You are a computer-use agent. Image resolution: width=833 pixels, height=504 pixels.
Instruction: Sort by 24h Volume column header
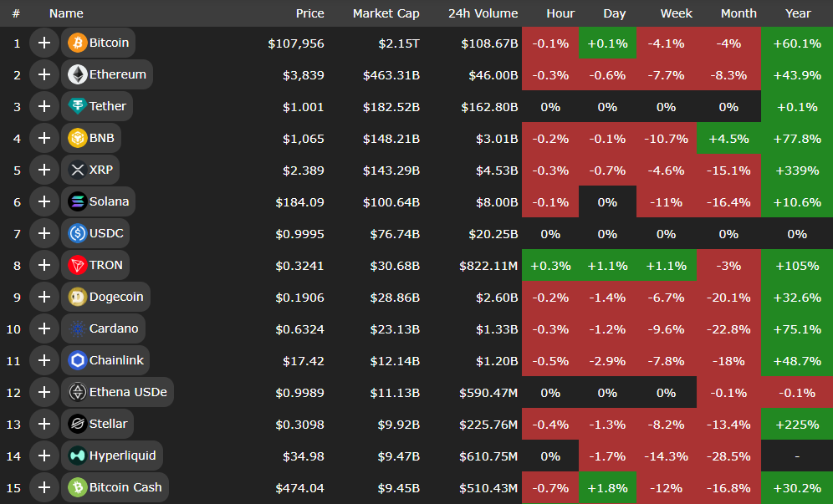tap(483, 13)
